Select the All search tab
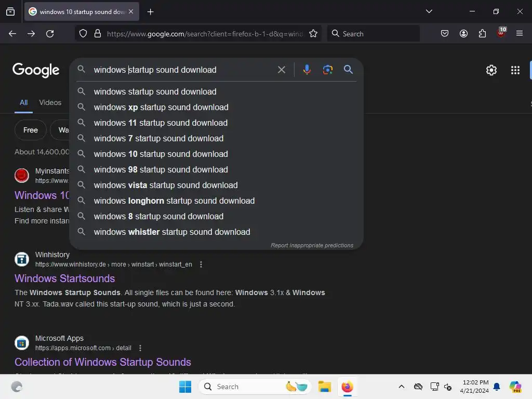 pos(23,102)
